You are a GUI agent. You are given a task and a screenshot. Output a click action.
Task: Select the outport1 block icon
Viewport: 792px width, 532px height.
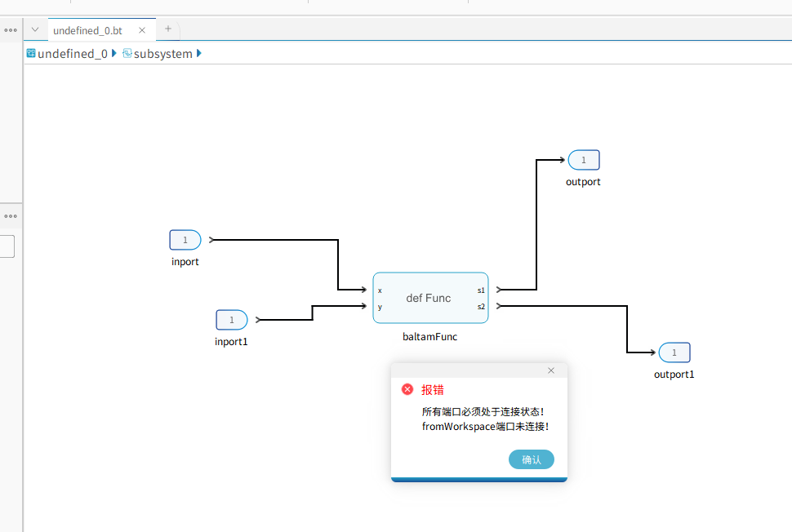674,352
